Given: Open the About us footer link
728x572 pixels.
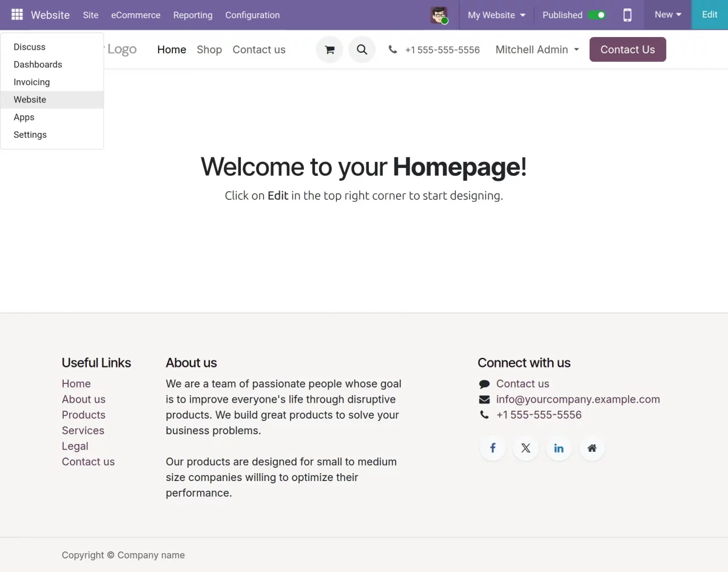Looking at the screenshot, I should 84,400.
